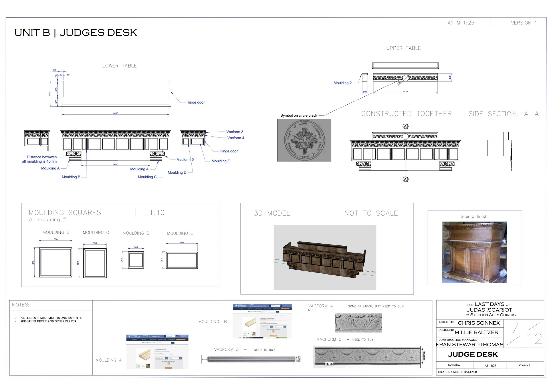The height and width of the screenshot is (392, 555).
Task: Click note 'ALL UNITS IN MILLIMETERS UNLESS NOTED'
Action: pos(51,318)
